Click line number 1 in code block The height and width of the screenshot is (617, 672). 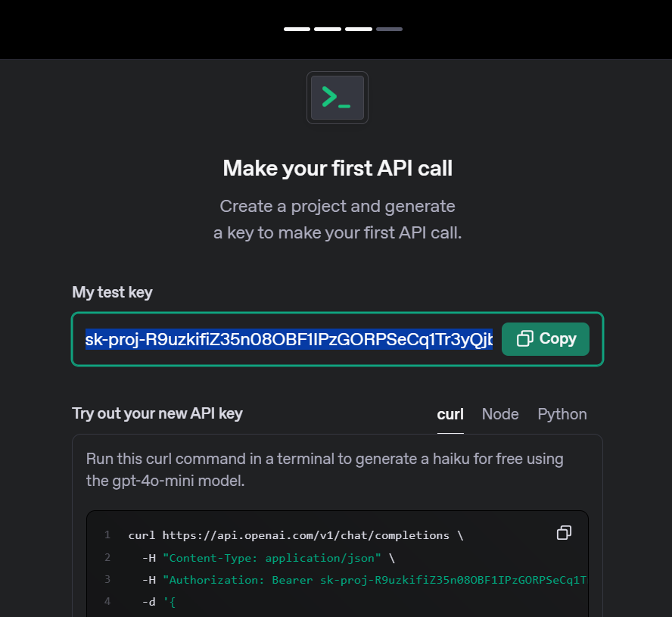click(x=107, y=535)
